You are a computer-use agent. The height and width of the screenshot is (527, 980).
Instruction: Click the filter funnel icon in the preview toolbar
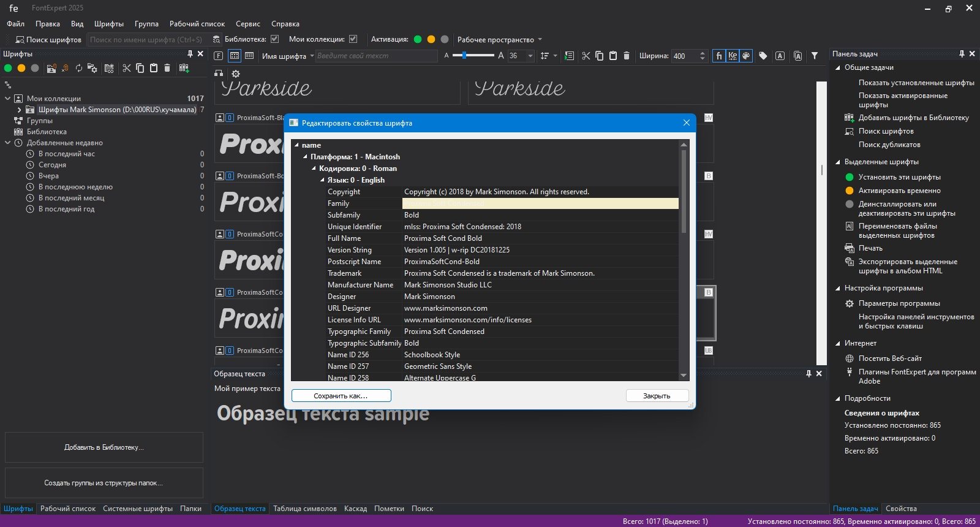pos(815,56)
